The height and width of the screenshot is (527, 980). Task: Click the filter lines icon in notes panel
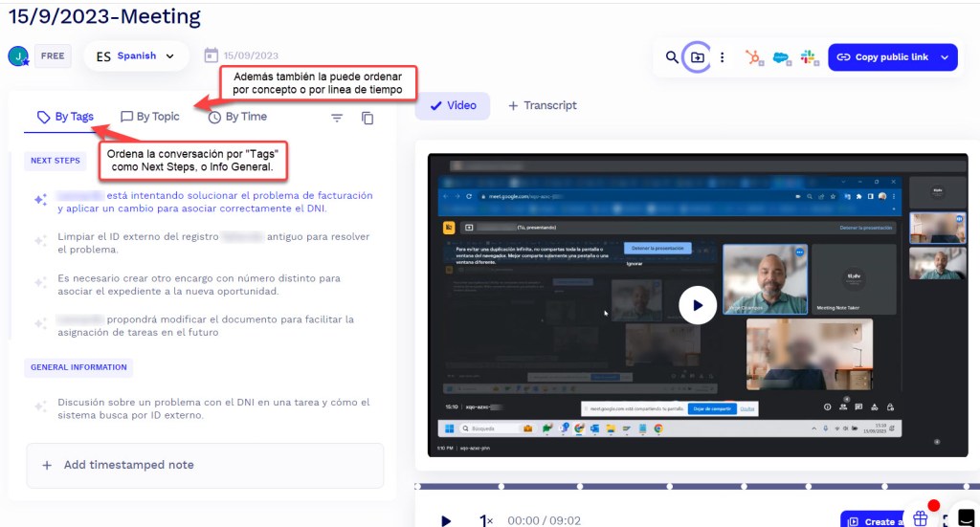(x=337, y=118)
